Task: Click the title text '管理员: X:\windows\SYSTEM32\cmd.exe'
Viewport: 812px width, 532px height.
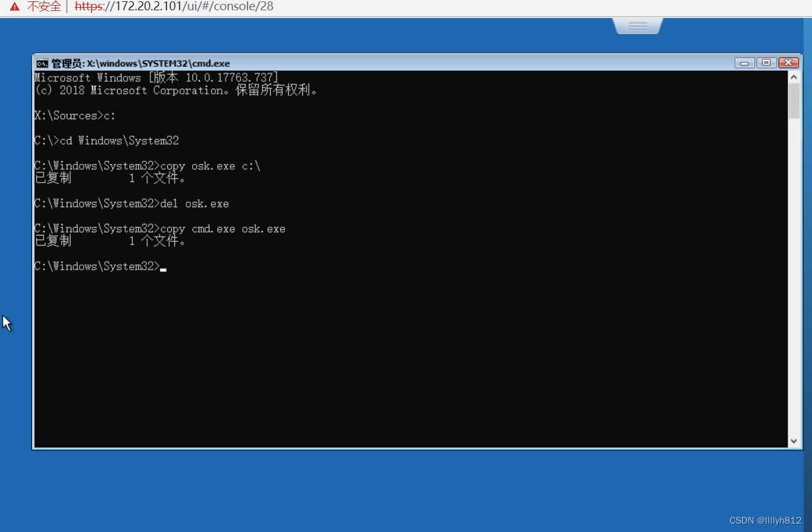Action: pyautogui.click(x=141, y=64)
